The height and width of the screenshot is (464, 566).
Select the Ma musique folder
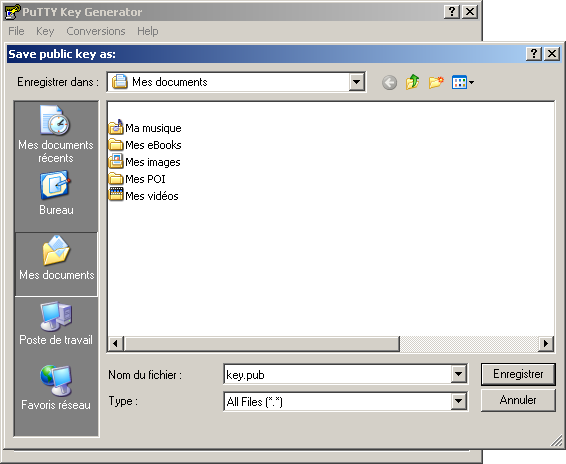(x=145, y=128)
